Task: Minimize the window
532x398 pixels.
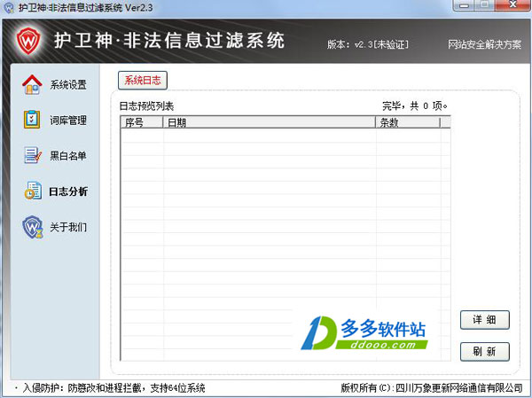Action: pyautogui.click(x=465, y=5)
